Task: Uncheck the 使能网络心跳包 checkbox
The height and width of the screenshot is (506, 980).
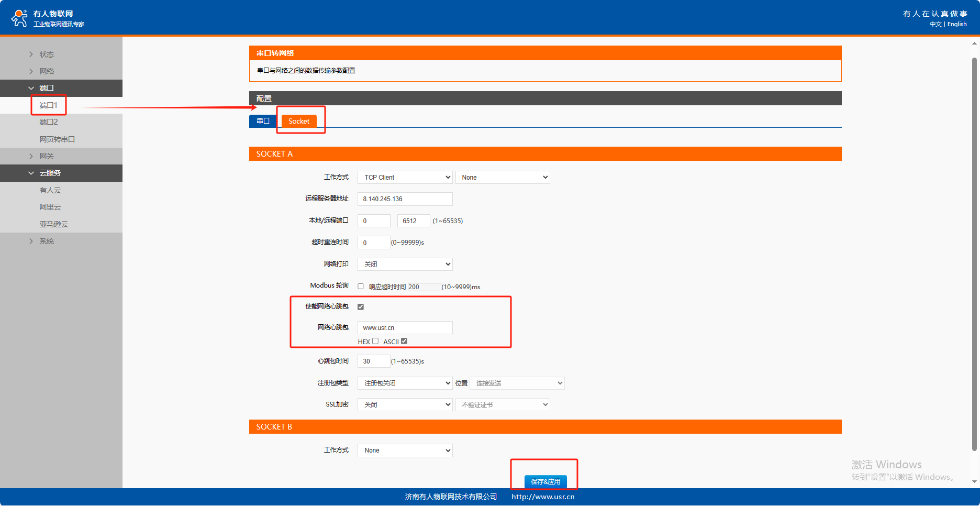Action: 361,307
